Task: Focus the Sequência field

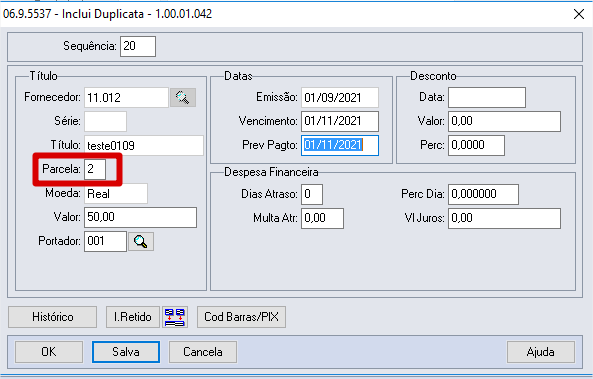Action: click(x=138, y=46)
